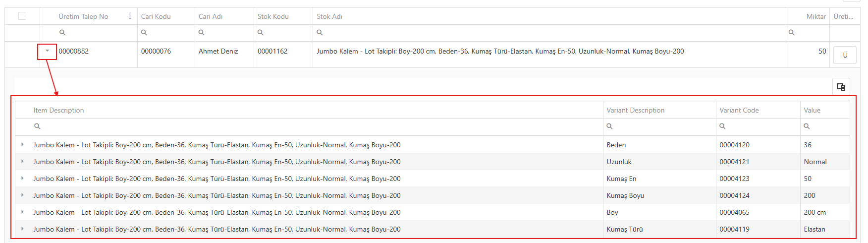
Task: Sort by Item Description header
Action: point(58,110)
